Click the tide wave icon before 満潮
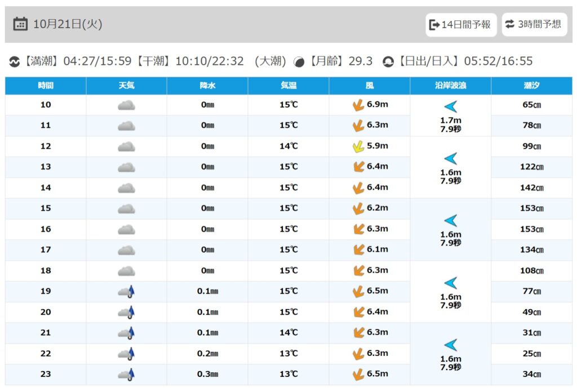577x392 pixels. click(x=14, y=61)
